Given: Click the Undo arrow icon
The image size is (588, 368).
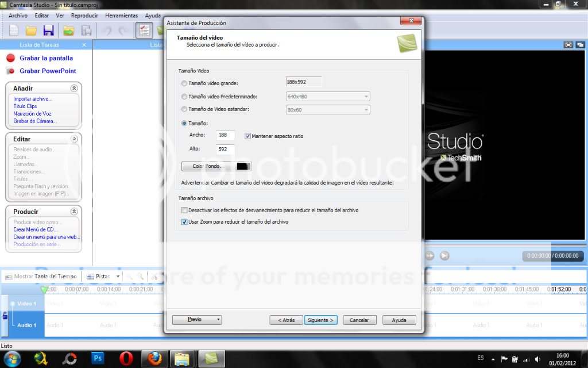Looking at the screenshot, I should pyautogui.click(x=106, y=30).
